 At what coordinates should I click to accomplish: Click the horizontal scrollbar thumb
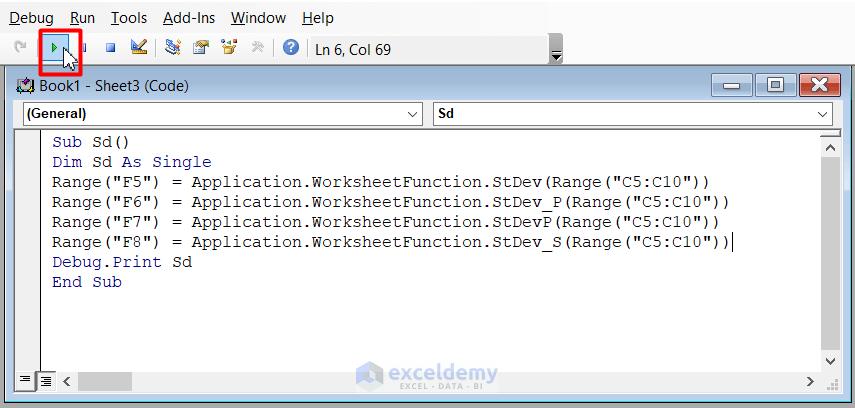[x=104, y=381]
